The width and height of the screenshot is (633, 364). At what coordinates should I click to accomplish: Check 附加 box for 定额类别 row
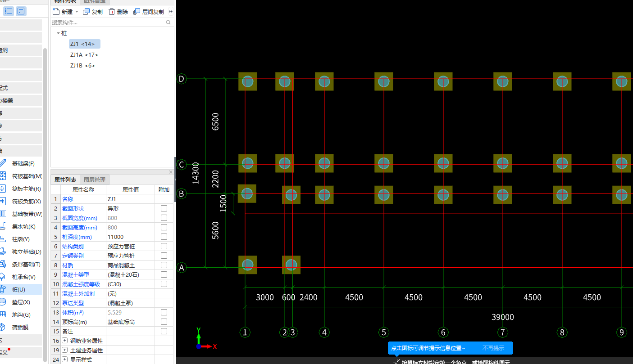pyautogui.click(x=164, y=256)
